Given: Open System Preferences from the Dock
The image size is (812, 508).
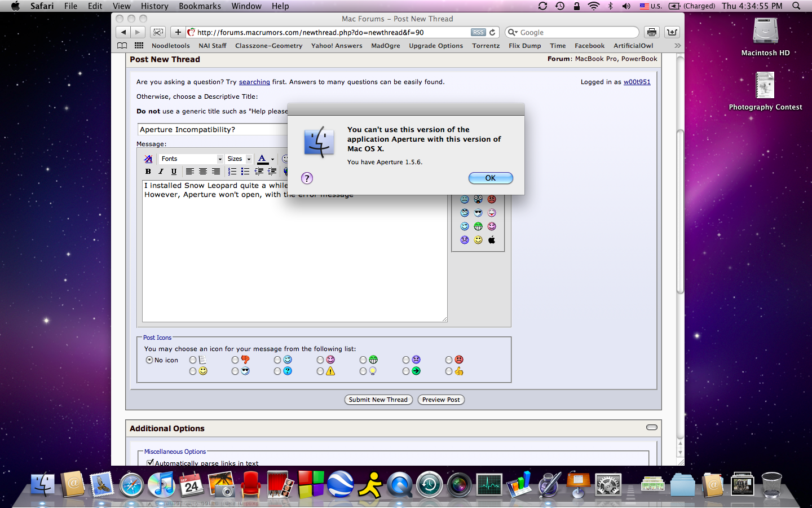Looking at the screenshot, I should (x=608, y=485).
